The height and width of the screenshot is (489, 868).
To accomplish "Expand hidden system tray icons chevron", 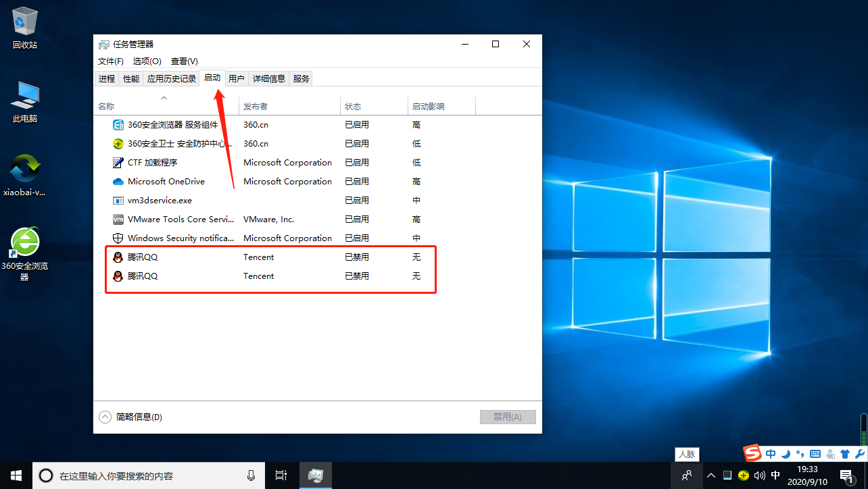I will 711,475.
